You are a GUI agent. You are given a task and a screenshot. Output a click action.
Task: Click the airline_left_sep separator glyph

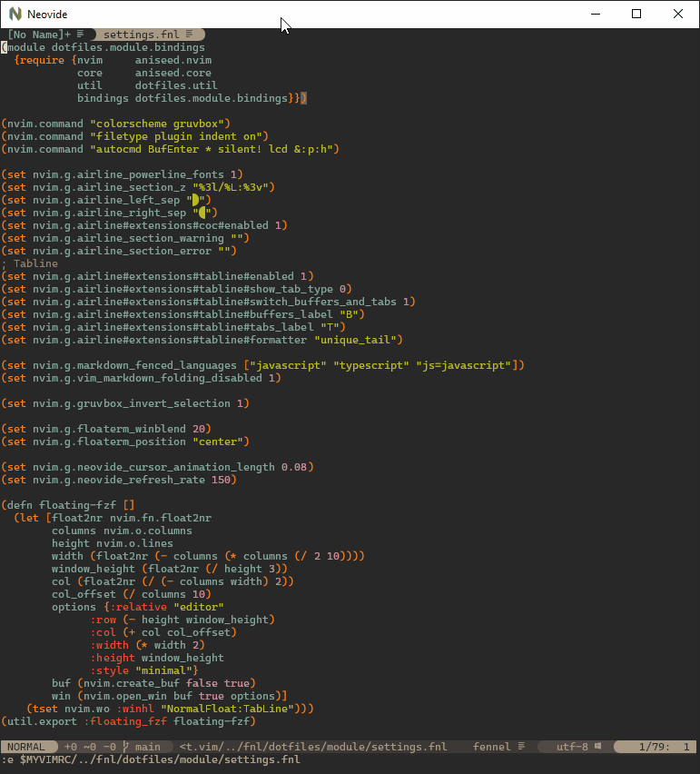tap(196, 200)
